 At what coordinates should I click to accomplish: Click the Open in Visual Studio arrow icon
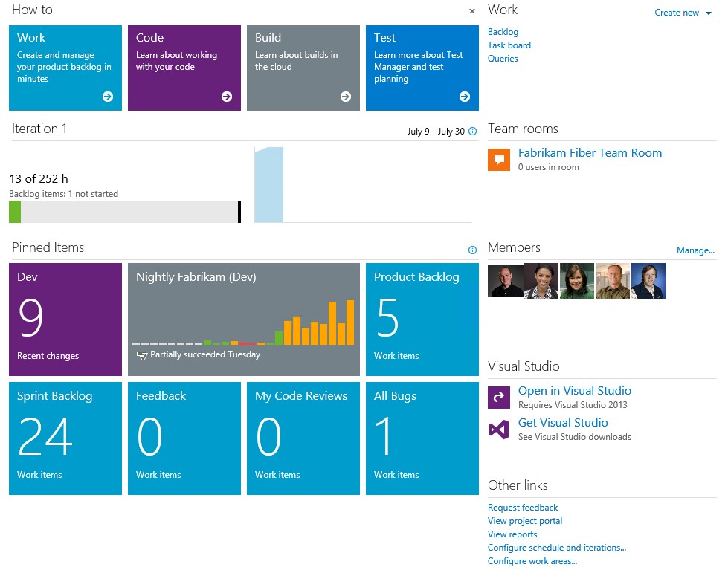coord(499,398)
